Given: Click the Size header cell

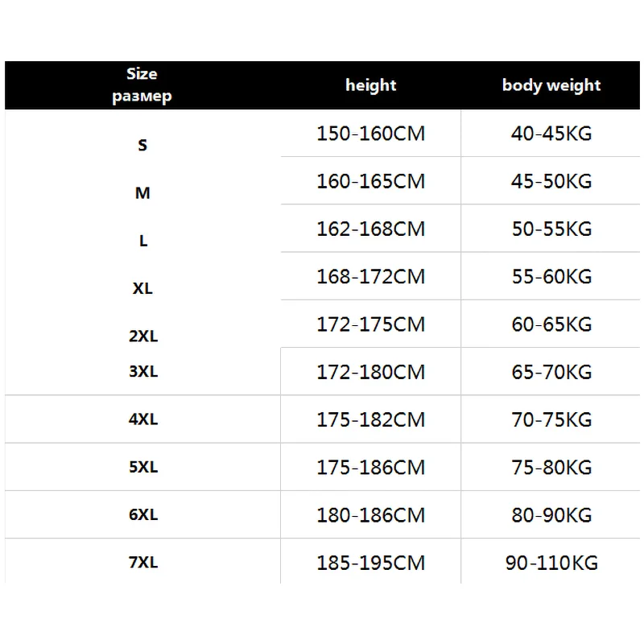Looking at the screenshot, I should point(142,85).
